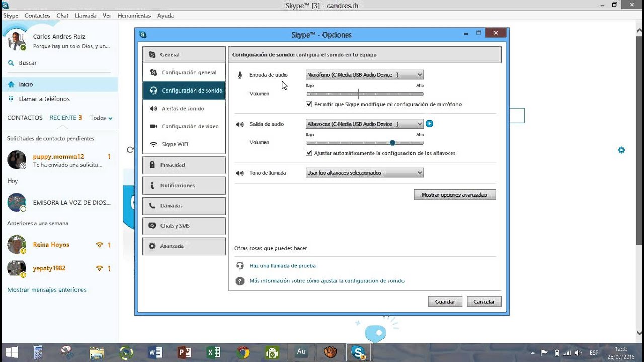This screenshot has height=362, width=644.
Task: Open Excel from the taskbar
Action: 213,352
